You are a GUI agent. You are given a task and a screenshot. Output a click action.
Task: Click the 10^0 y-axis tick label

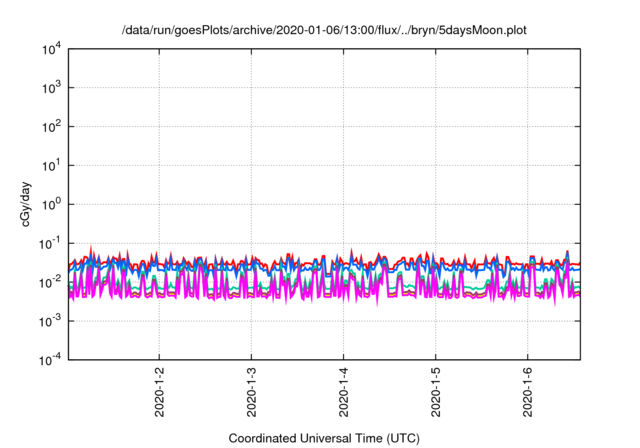[x=50, y=204]
